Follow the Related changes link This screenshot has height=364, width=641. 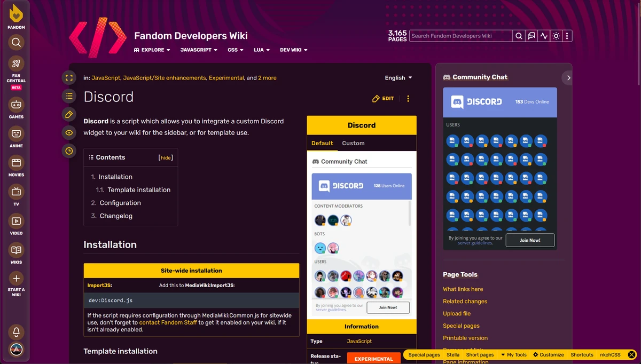(464, 301)
